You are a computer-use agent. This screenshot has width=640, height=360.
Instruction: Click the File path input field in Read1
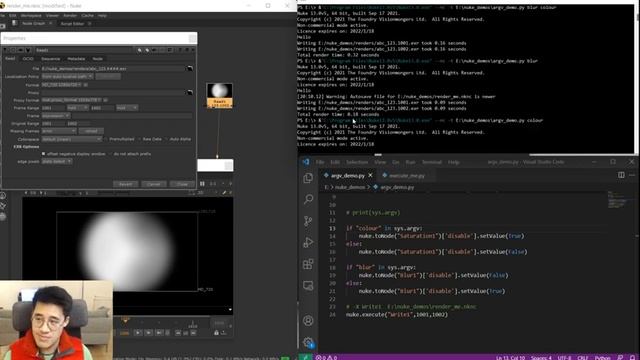(113, 69)
